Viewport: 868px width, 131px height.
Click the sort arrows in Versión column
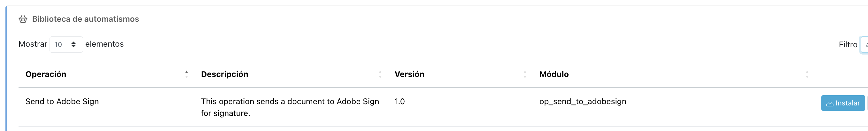(x=525, y=74)
